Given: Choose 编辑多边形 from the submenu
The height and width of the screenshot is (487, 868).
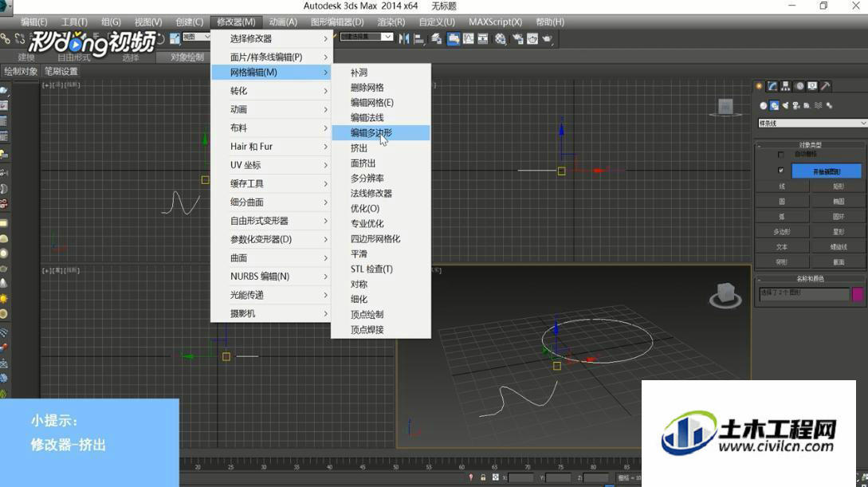Looking at the screenshot, I should click(381, 133).
